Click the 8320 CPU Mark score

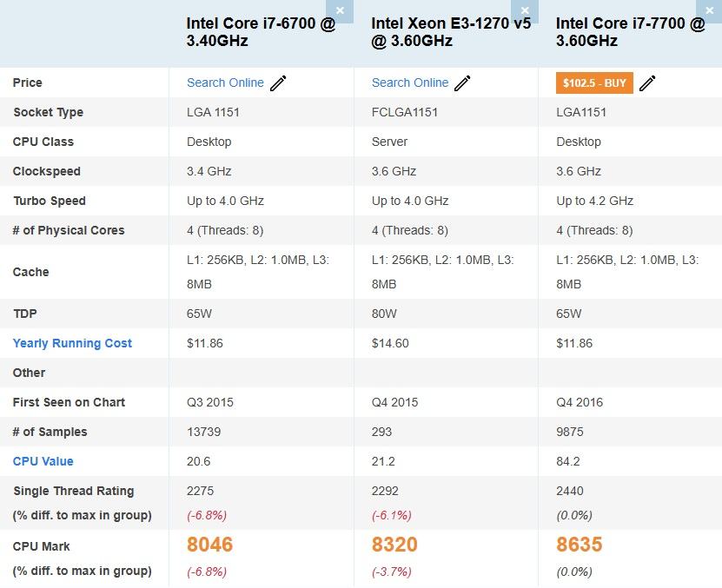(x=394, y=545)
